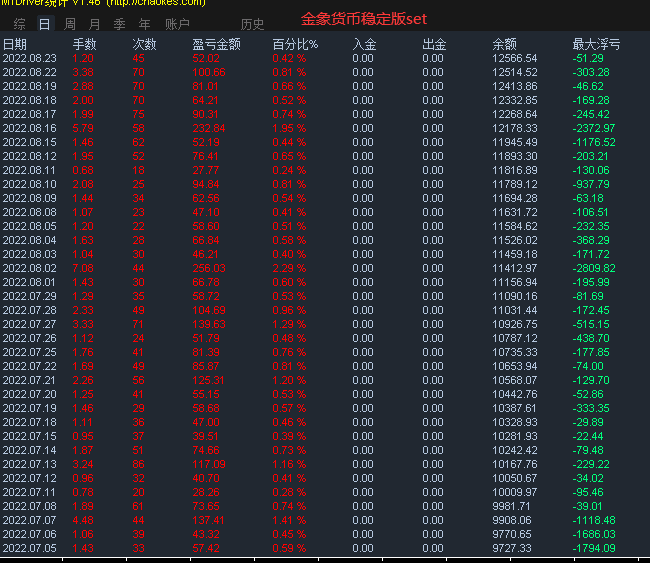Viewport: 650px width, 563px height.
Task: Click balance 10009.97
Action: [514, 493]
